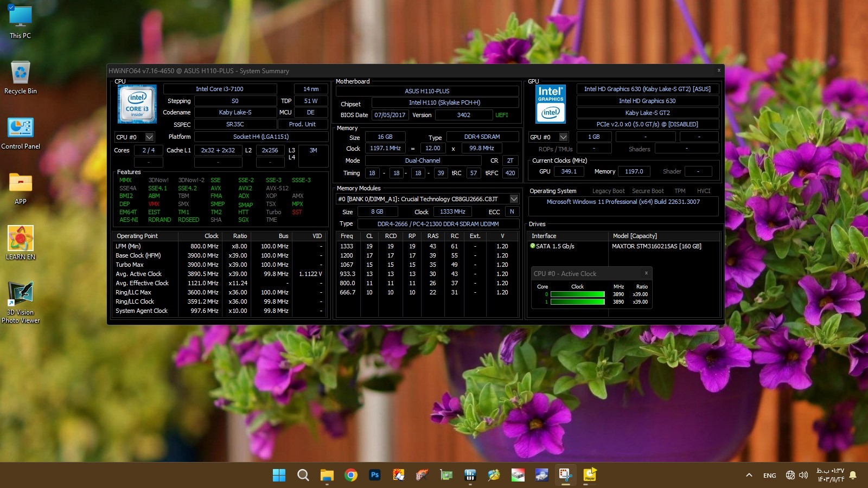Screen dimensions: 868x488
Task: Click the ASUS H110-PLUS motherboard field
Action: coord(427,91)
